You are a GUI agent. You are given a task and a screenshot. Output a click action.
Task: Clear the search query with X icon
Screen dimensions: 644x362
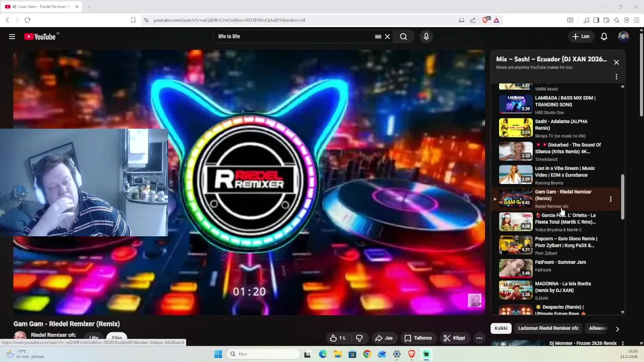pyautogui.click(x=387, y=36)
